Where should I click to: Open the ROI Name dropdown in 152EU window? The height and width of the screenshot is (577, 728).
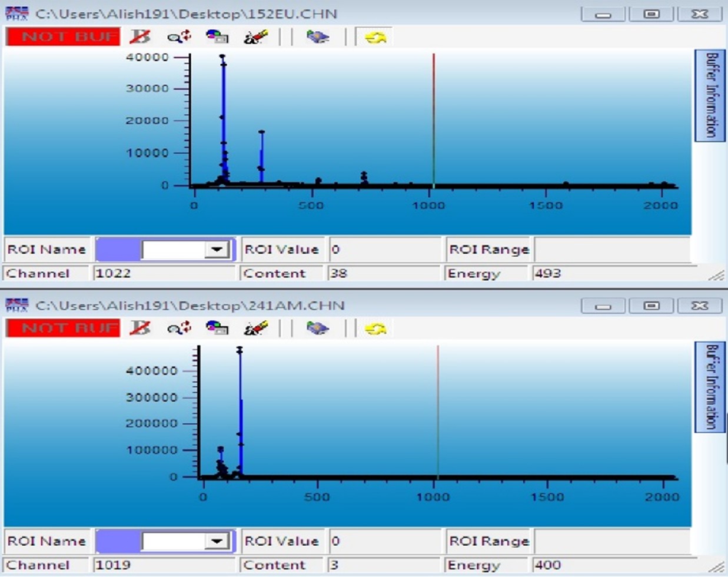pyautogui.click(x=217, y=250)
